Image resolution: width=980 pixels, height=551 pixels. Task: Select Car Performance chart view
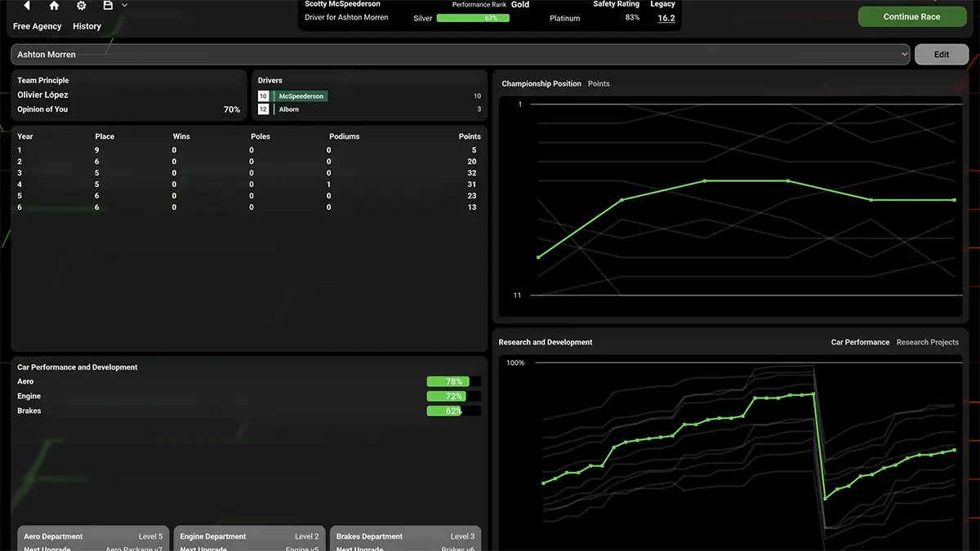(860, 342)
